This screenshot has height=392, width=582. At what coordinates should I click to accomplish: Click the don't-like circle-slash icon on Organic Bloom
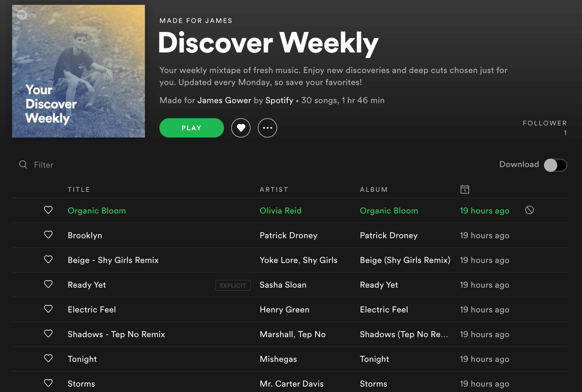coord(529,210)
